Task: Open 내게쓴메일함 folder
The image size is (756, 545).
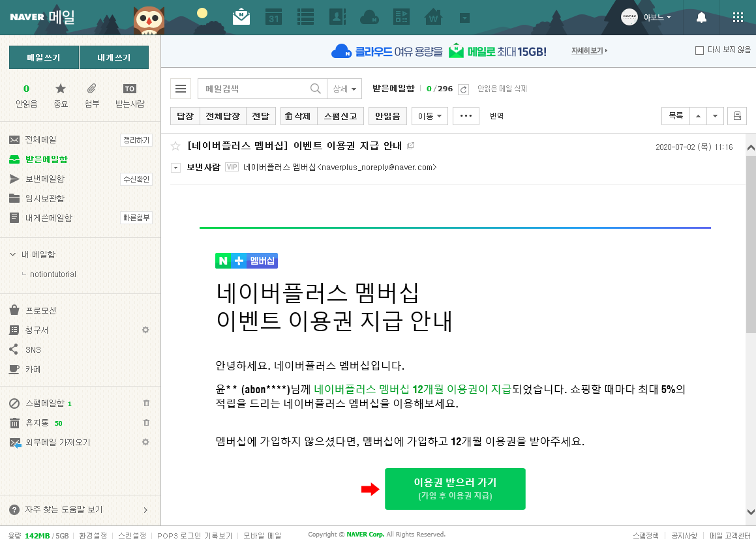Action: pos(49,218)
